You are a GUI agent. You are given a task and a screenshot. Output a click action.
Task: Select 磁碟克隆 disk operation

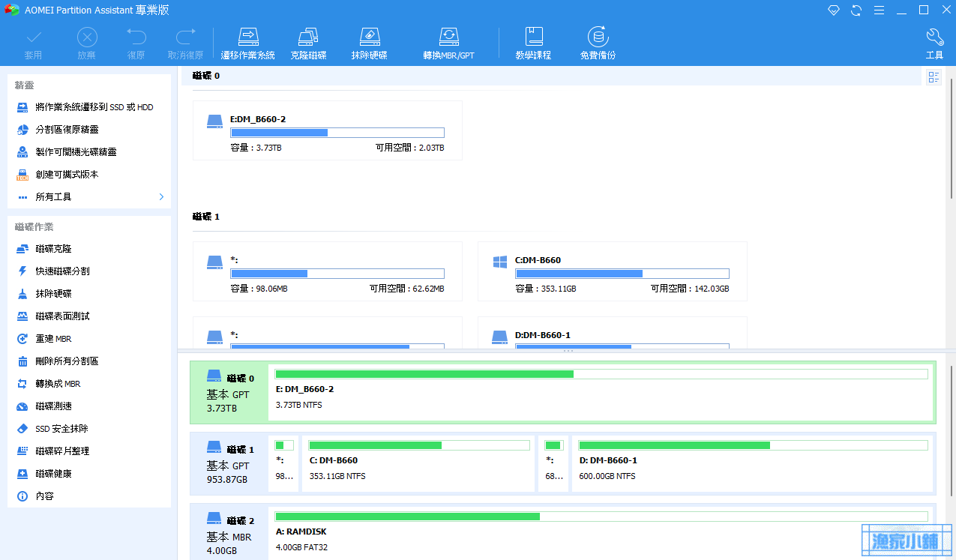[x=89, y=249]
